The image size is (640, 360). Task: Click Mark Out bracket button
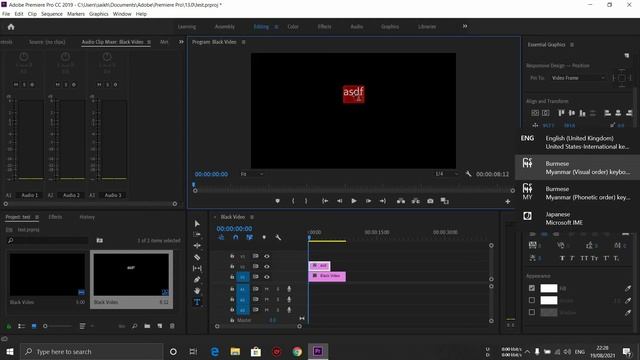click(306, 201)
